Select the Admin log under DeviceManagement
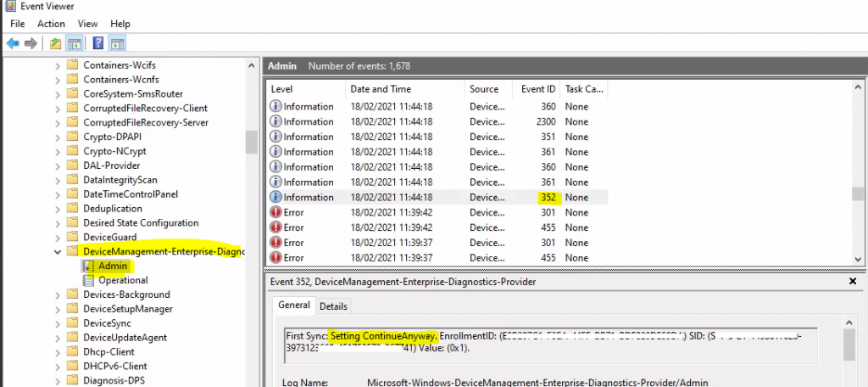The height and width of the screenshot is (387, 868). tap(113, 266)
